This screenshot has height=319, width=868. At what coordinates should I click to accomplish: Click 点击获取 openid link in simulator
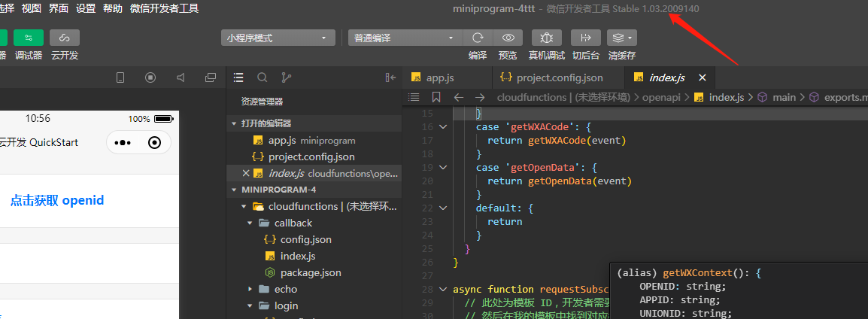coord(57,200)
